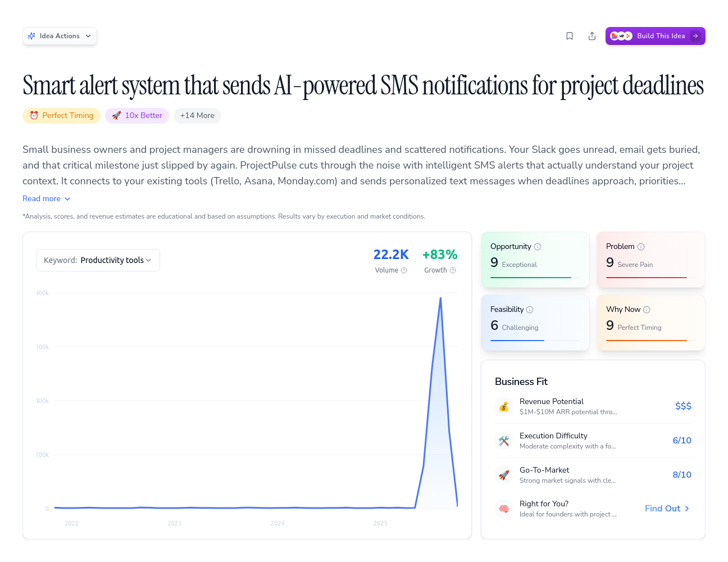Click the info icon next to Volume
The height and width of the screenshot is (562, 728).
(x=403, y=270)
